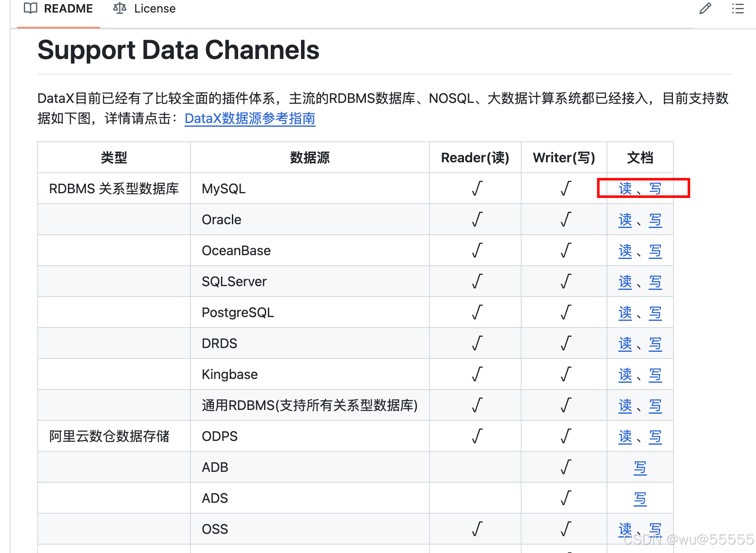Click the Writer(写) column header
756x553 pixels.
tap(564, 158)
